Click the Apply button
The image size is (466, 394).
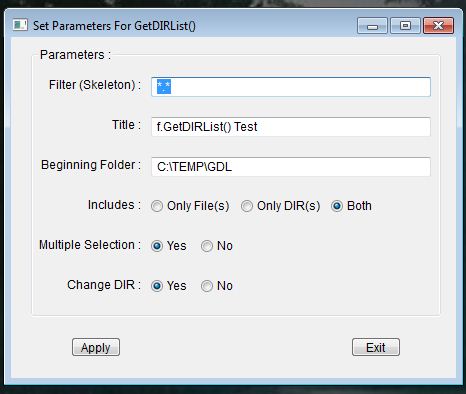(96, 347)
